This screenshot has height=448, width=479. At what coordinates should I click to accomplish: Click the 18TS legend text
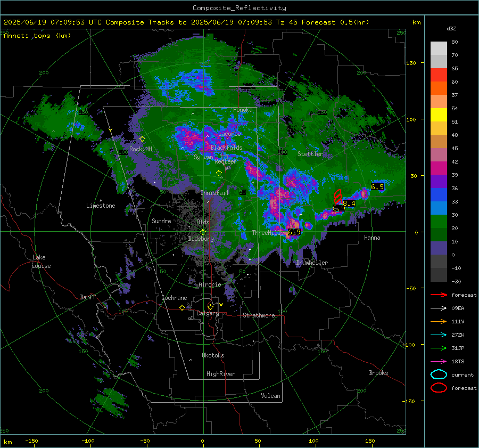coord(458,362)
